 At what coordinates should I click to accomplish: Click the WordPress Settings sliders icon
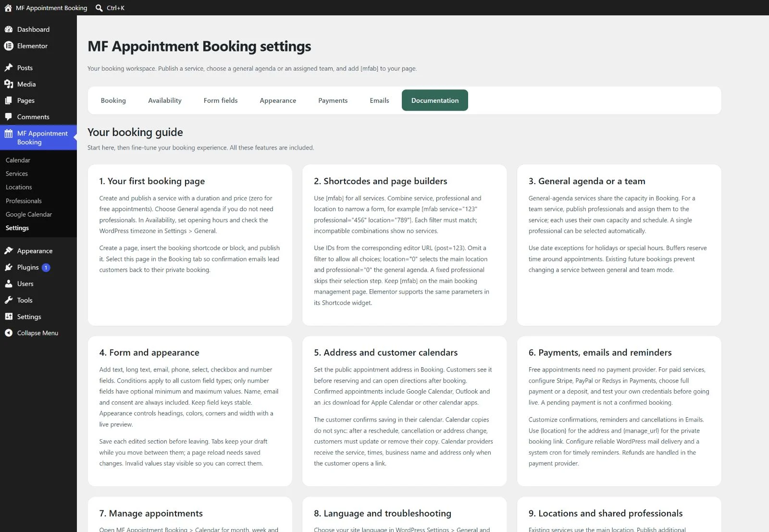click(x=9, y=316)
